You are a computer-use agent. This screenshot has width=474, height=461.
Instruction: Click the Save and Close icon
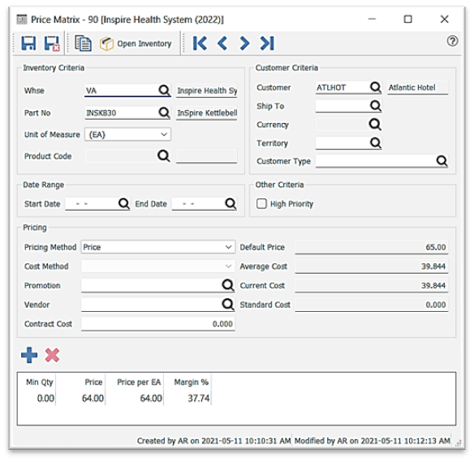click(52, 43)
